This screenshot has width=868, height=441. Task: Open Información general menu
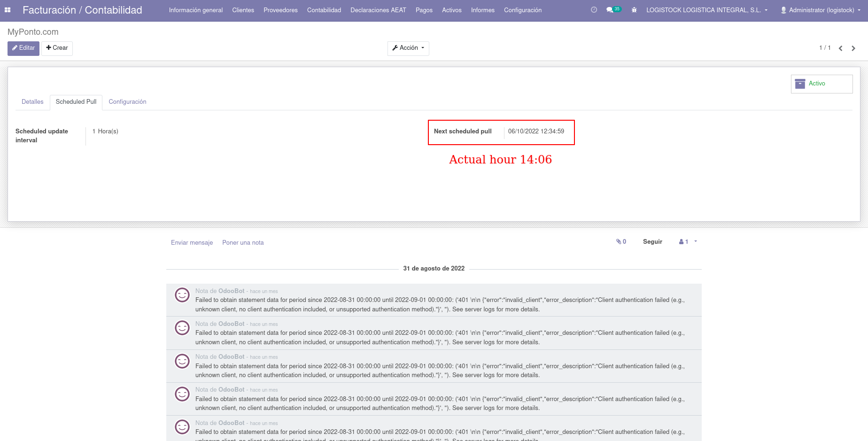196,10
